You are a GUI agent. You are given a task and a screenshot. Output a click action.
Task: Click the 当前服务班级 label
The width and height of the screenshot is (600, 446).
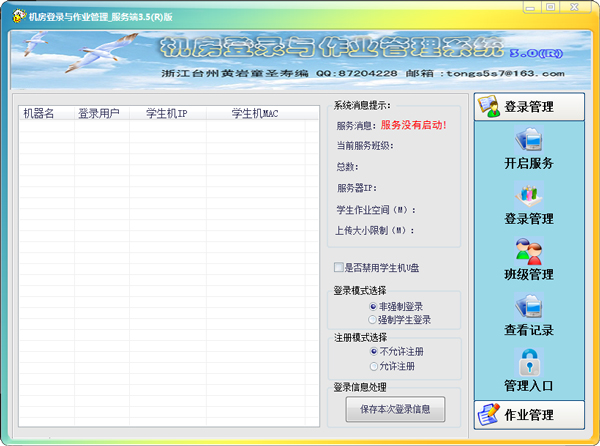(365, 146)
